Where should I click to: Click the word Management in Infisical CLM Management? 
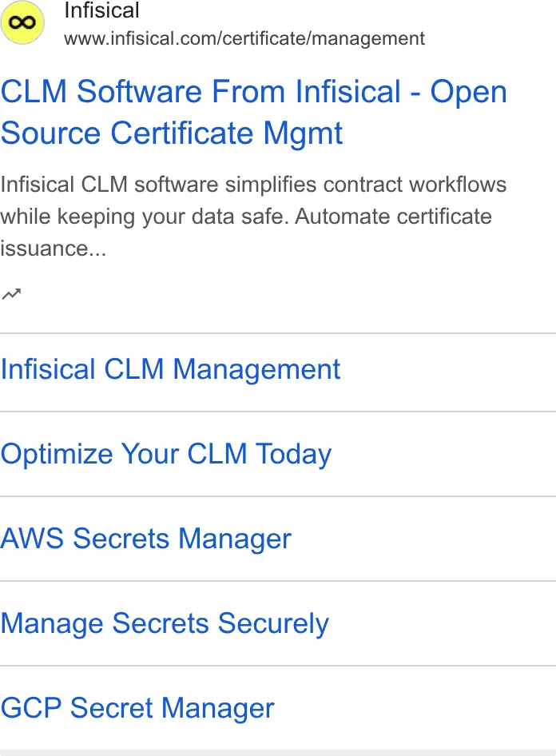pos(256,370)
